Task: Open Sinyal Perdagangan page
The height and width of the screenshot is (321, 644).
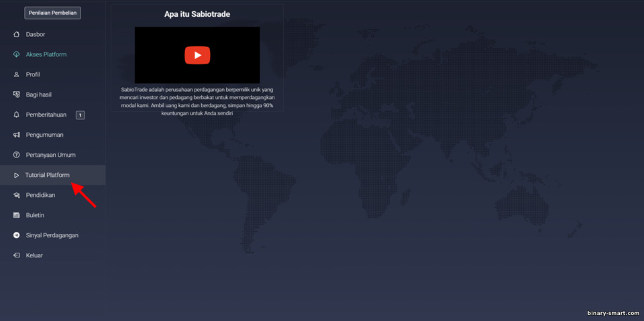Action: point(52,235)
